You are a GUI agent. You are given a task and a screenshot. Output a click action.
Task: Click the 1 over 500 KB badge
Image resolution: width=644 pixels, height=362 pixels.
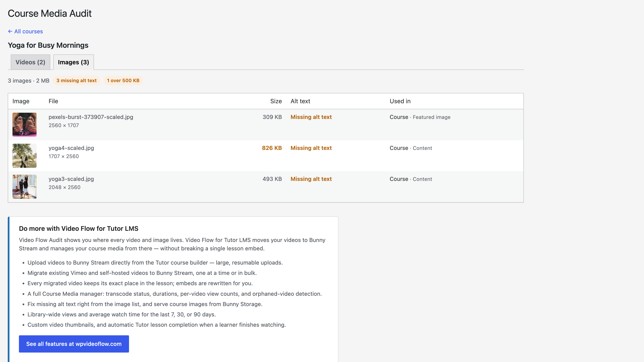click(123, 80)
